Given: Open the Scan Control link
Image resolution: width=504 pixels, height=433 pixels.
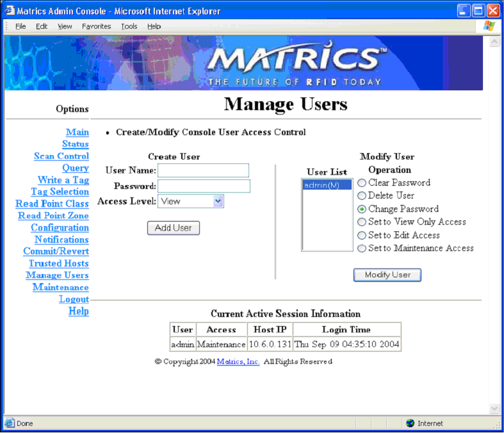Looking at the screenshot, I should pos(61,156).
